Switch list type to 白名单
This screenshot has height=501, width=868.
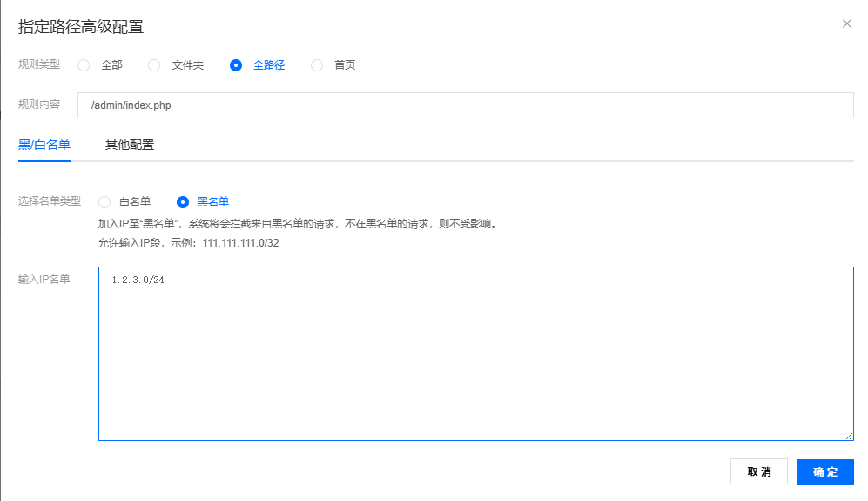(x=105, y=201)
